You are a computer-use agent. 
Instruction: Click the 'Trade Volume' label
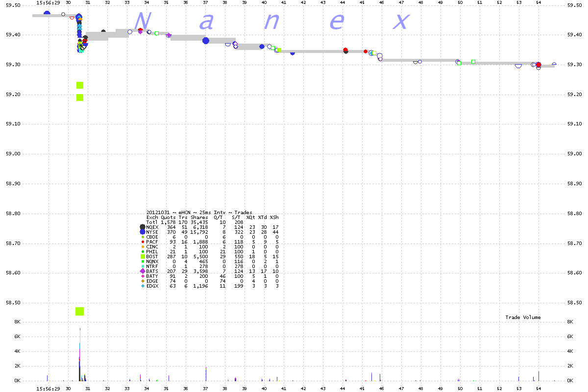tap(523, 317)
